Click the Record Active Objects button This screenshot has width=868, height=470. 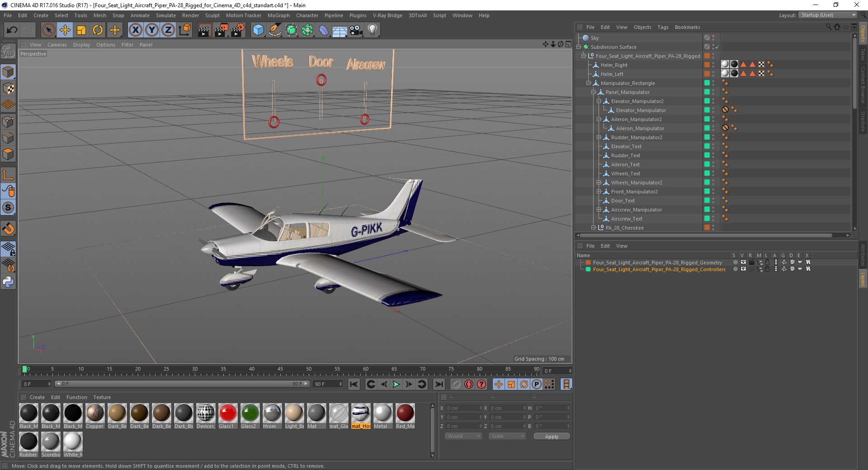click(x=456, y=384)
